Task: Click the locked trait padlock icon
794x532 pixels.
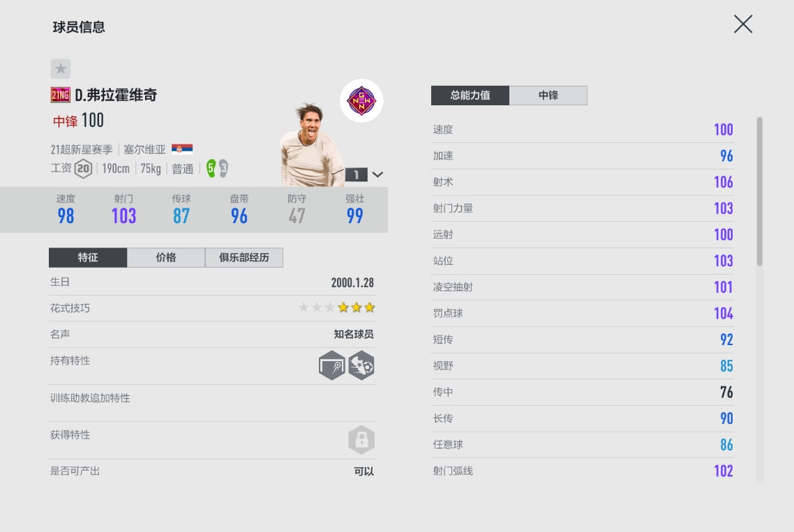Action: [x=361, y=440]
